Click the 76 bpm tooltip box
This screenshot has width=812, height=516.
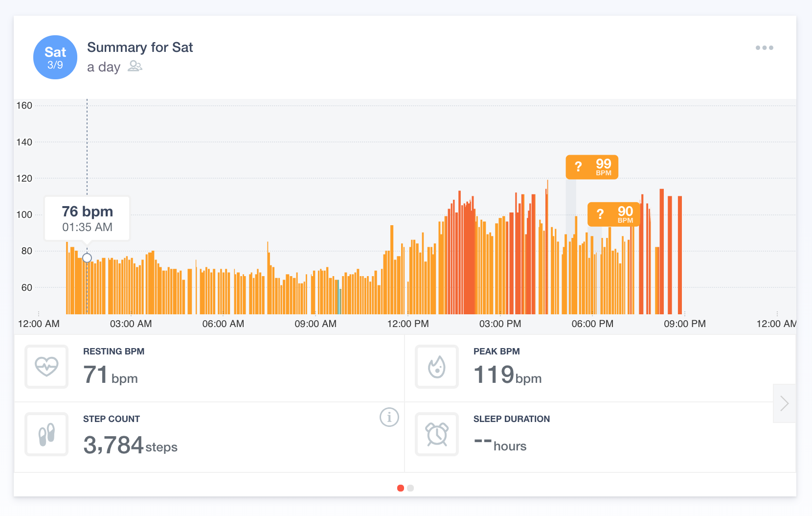click(87, 218)
